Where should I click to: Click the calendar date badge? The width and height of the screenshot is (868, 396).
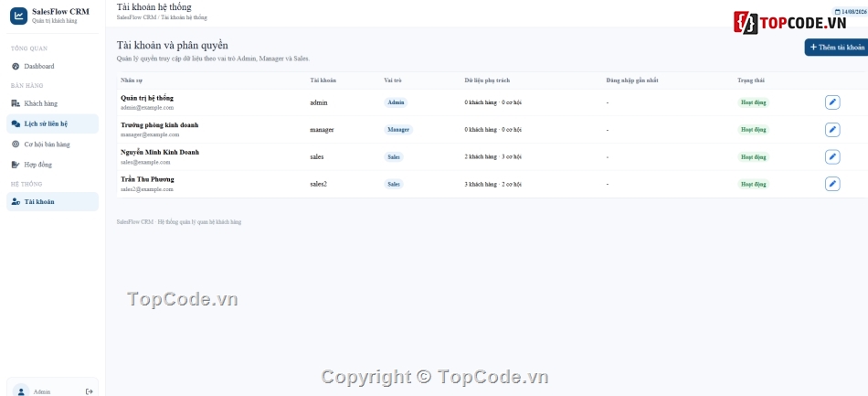851,12
